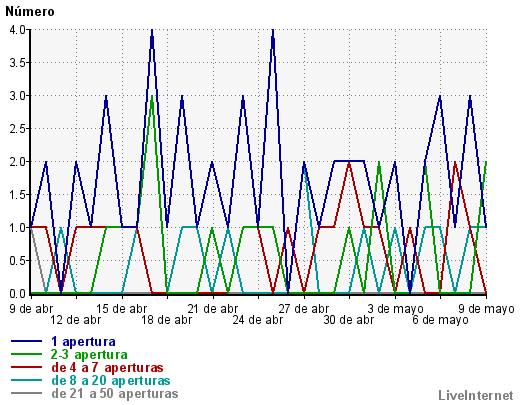The height and width of the screenshot is (405, 520).
Task: Click the '1 apertura' legend label
Action: coord(83,342)
